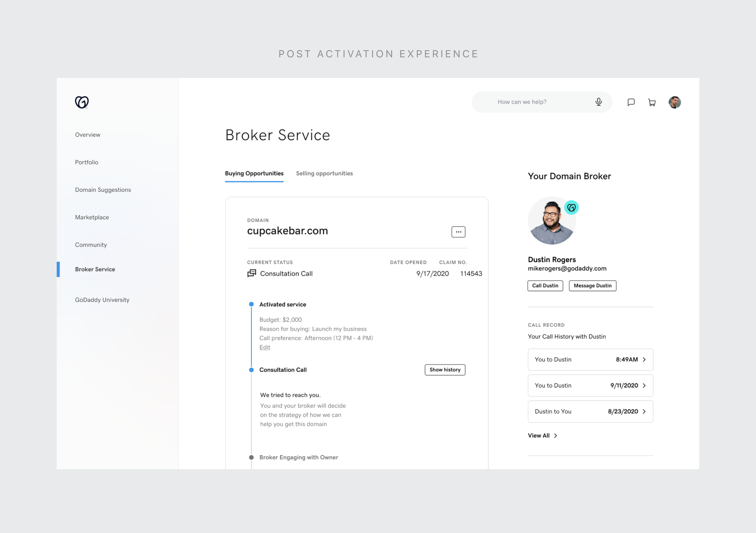
Task: Open the three-dot menu for cupcakebar.com
Action: (x=458, y=232)
